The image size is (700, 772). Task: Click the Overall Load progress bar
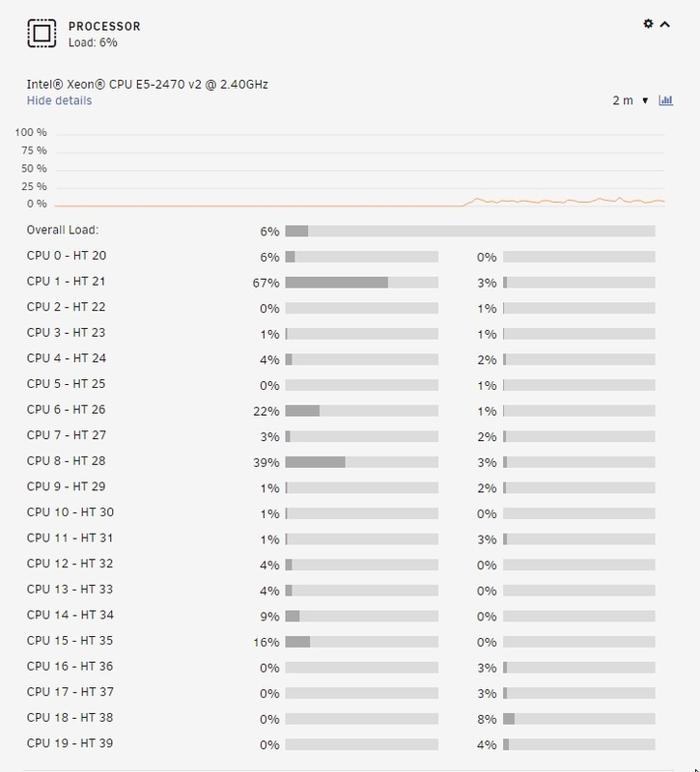(469, 231)
